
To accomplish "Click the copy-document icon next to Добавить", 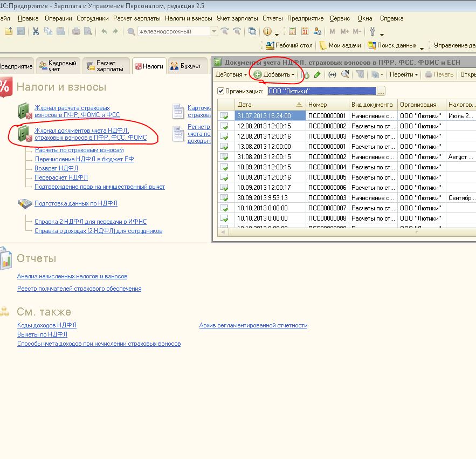I will (306, 74).
